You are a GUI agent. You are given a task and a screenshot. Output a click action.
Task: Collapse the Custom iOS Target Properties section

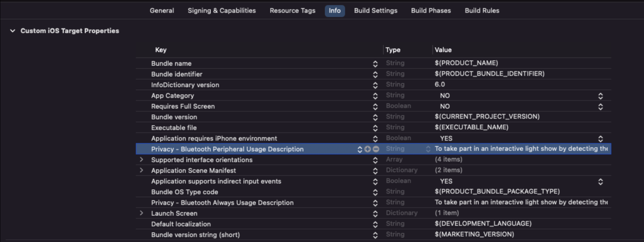[x=13, y=31]
